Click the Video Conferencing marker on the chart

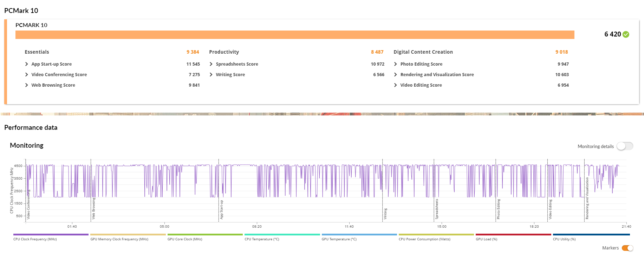(x=28, y=205)
